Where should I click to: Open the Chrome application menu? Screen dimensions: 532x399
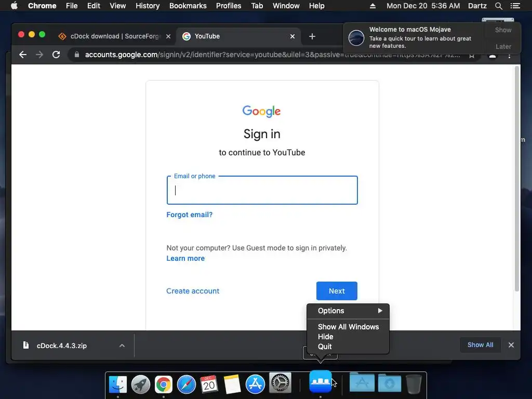(x=42, y=6)
